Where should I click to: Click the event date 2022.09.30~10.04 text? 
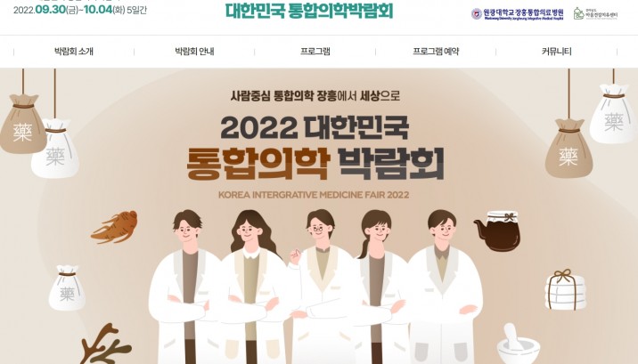click(80, 9)
